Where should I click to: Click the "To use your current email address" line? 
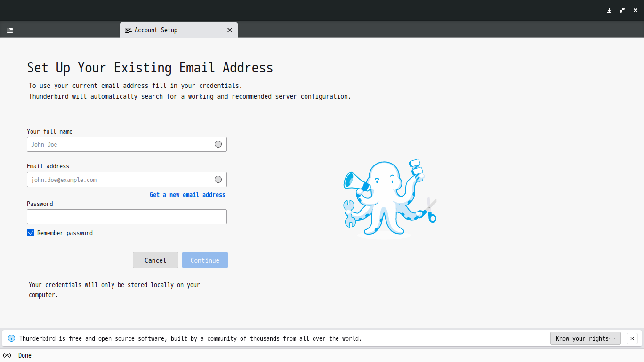point(136,86)
